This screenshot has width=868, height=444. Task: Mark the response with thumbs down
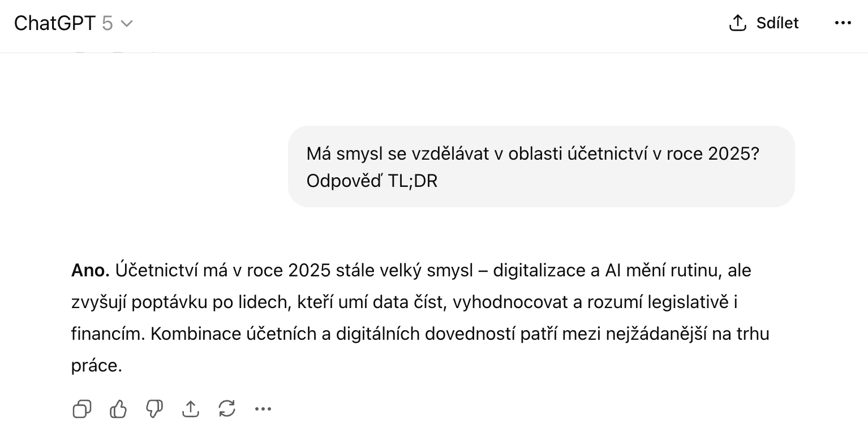point(154,408)
